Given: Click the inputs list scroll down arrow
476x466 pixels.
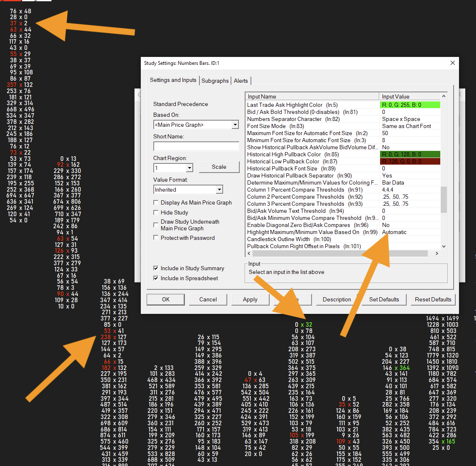Looking at the screenshot, I should [x=444, y=247].
